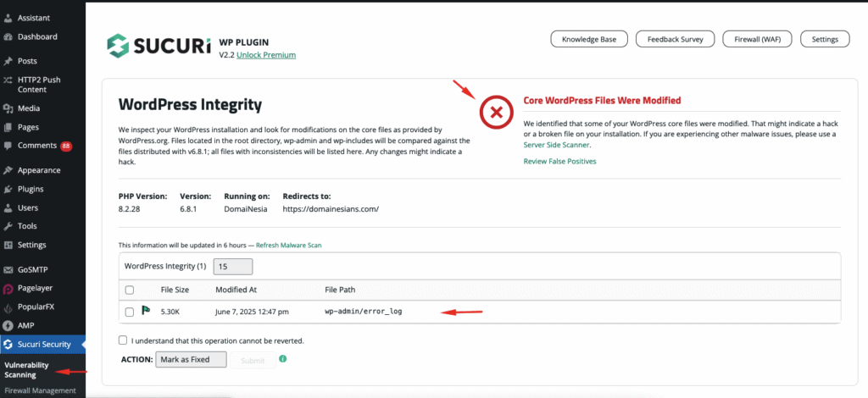Open the Plugins menu via its plug icon
This screenshot has width=868, height=398.
[8, 189]
